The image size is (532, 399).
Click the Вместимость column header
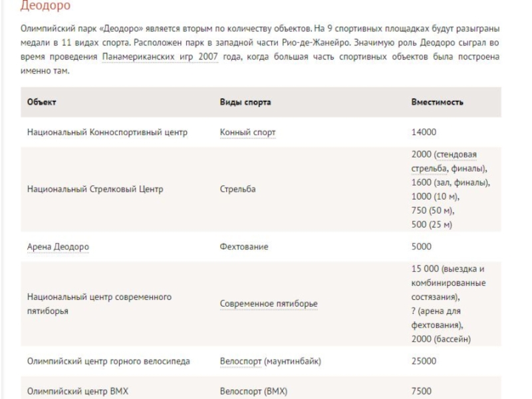click(x=437, y=102)
